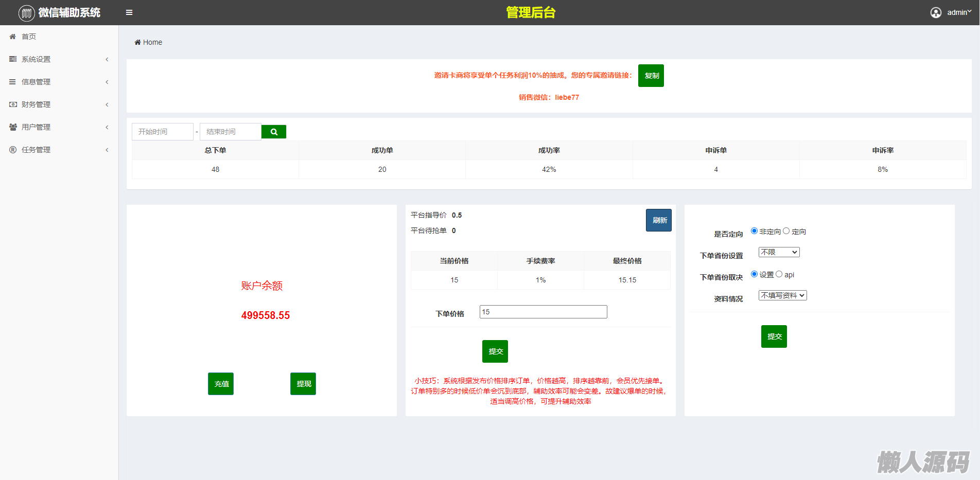This screenshot has height=480, width=980.
Task: Choose the api radio option
Action: 779,274
